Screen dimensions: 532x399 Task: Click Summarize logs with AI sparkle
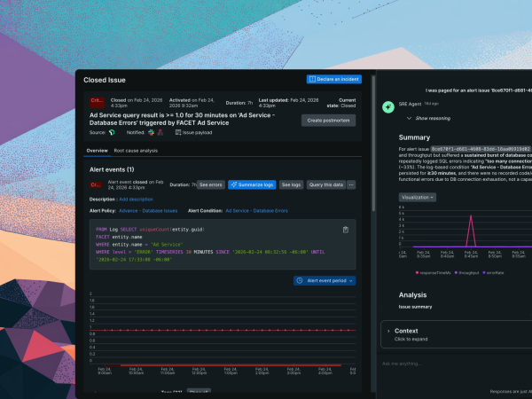click(252, 185)
